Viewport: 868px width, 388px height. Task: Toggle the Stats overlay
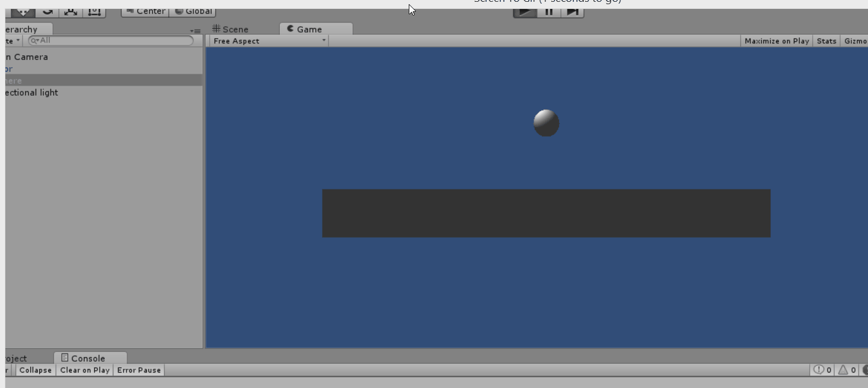[826, 41]
